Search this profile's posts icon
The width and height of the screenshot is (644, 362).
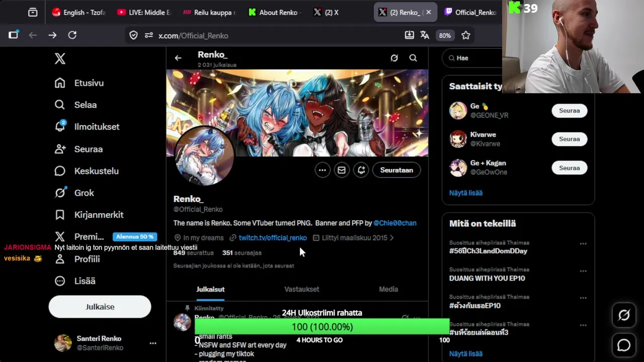click(x=413, y=58)
